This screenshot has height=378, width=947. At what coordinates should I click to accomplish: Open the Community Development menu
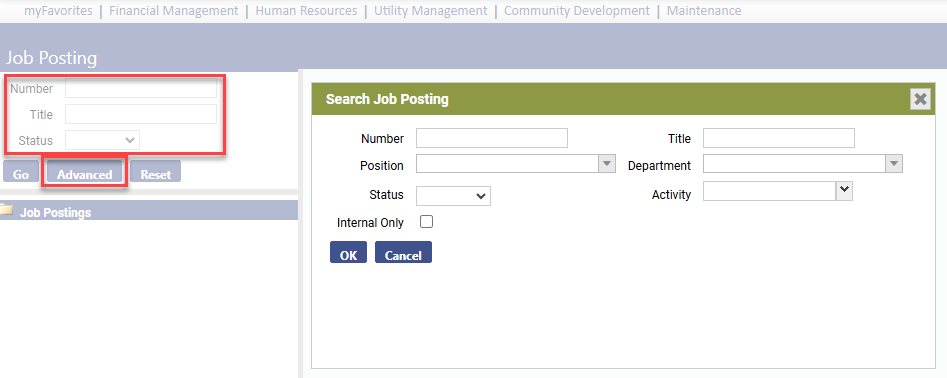(x=577, y=11)
